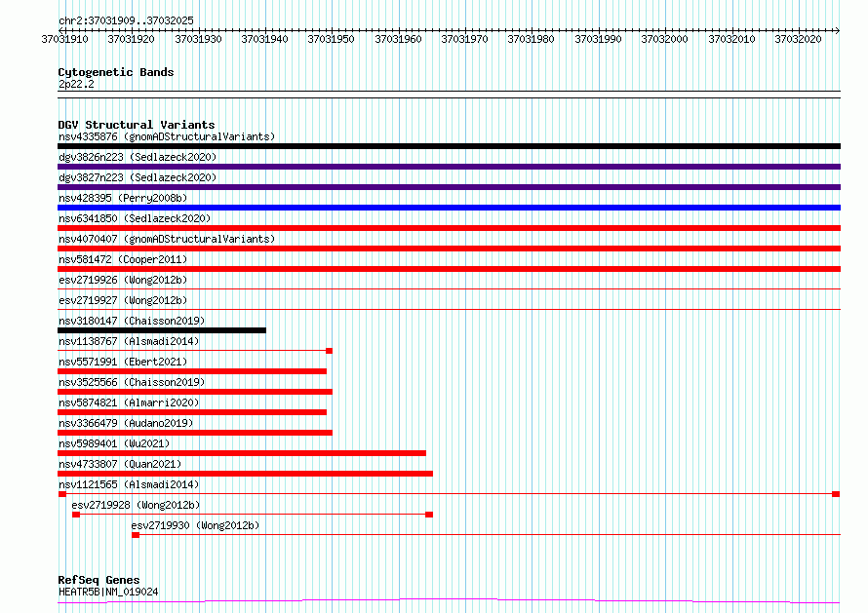The width and height of the screenshot is (868, 613).
Task: Open variant nsv6341850 (Sedlazeck2020) label
Action: [135, 218]
